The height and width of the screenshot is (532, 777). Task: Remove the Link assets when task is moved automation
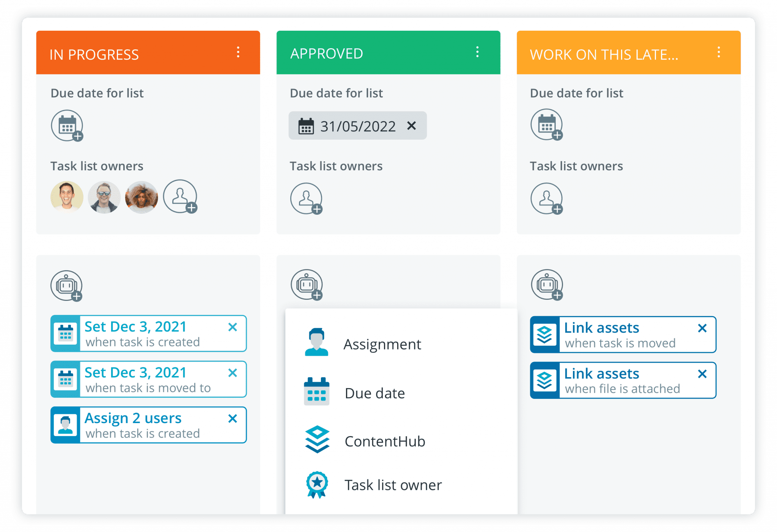tap(702, 328)
